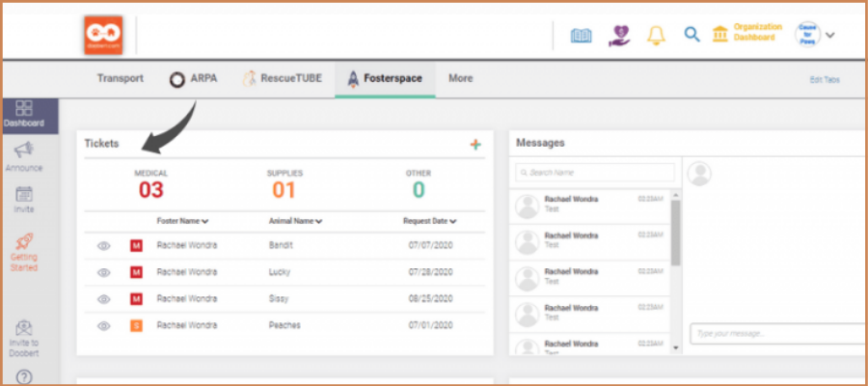Open the Announce megaphone item
The height and width of the screenshot is (386, 868).
tap(24, 157)
